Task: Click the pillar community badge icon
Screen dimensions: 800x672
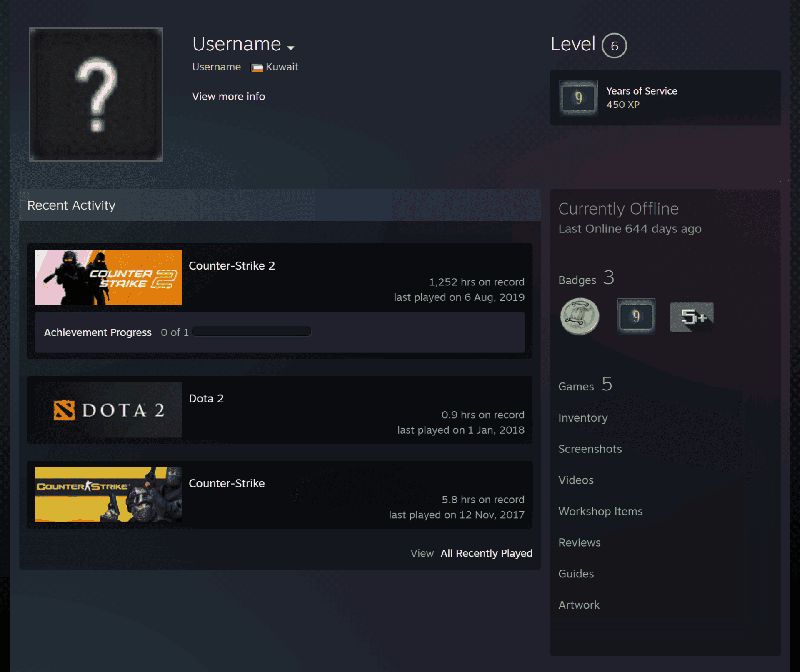Action: (580, 317)
